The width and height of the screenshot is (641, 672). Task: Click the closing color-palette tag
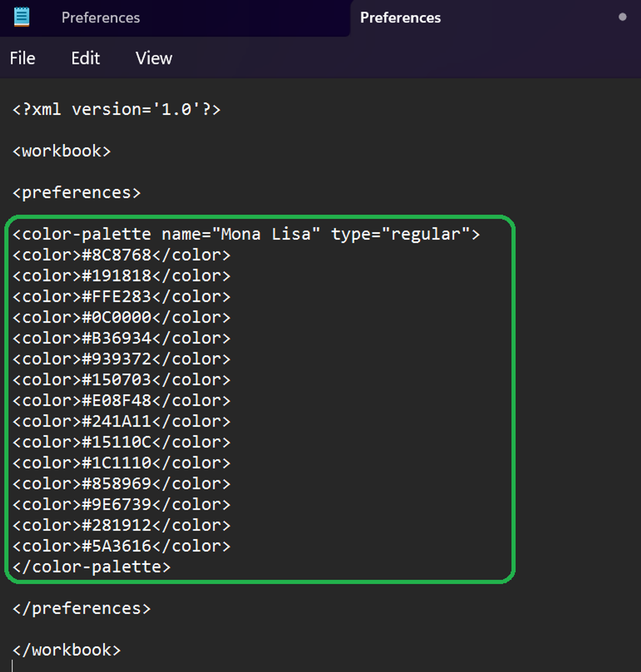(x=92, y=567)
